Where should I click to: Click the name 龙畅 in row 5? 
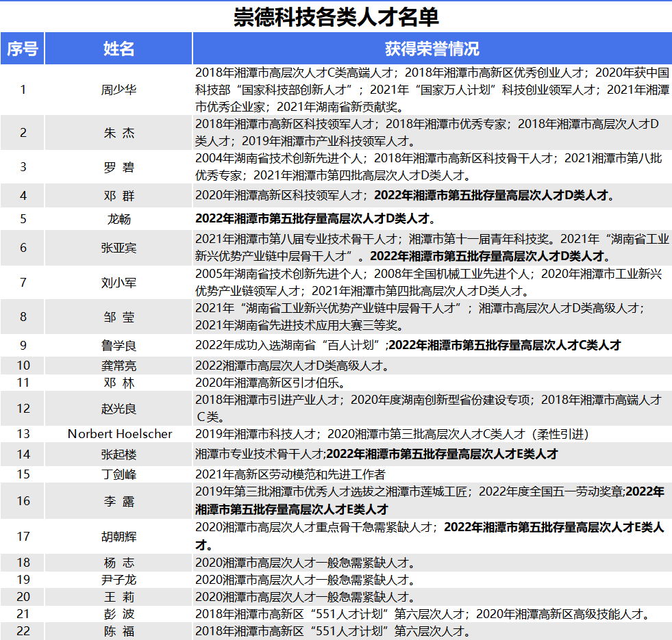point(119,219)
